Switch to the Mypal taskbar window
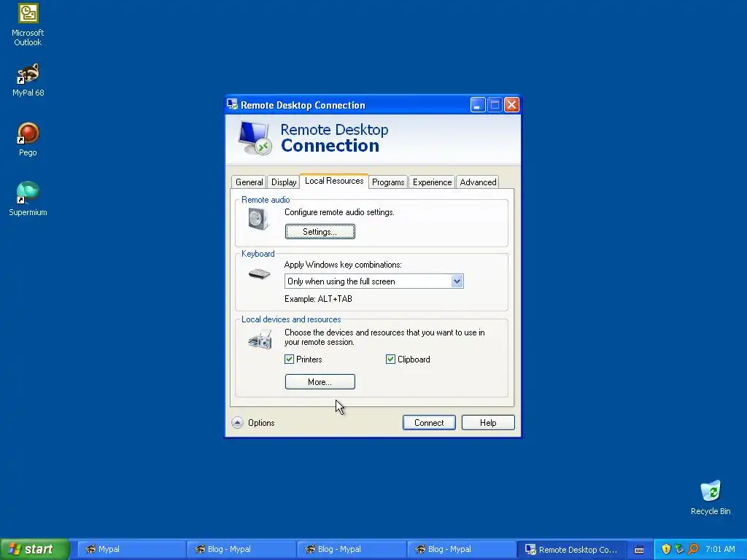 coord(131,549)
